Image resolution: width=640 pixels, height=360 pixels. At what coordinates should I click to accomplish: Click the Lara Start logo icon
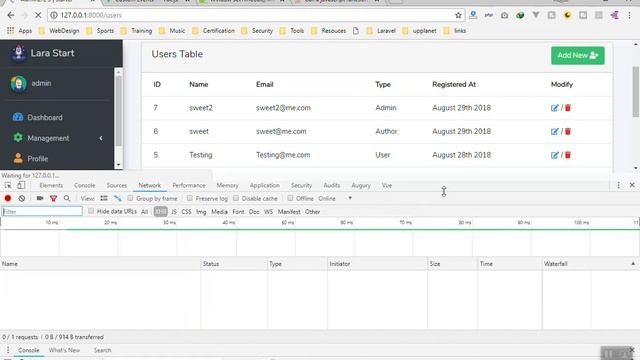click(18, 53)
